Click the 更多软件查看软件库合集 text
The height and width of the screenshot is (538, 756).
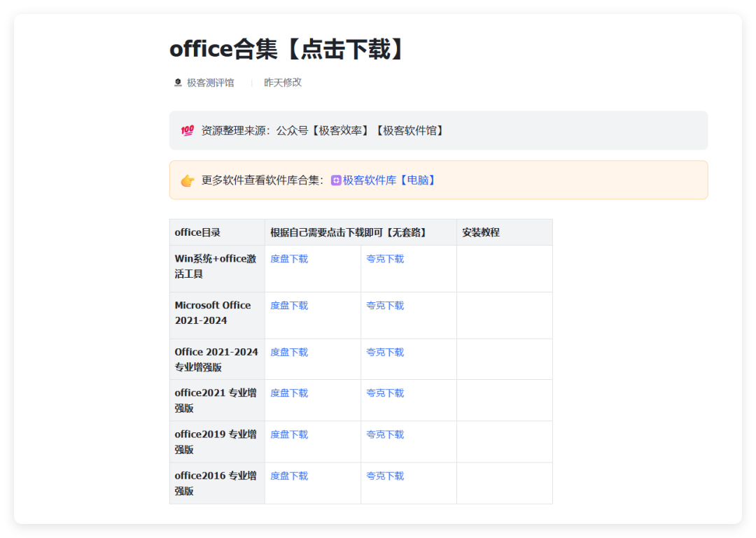(x=262, y=180)
